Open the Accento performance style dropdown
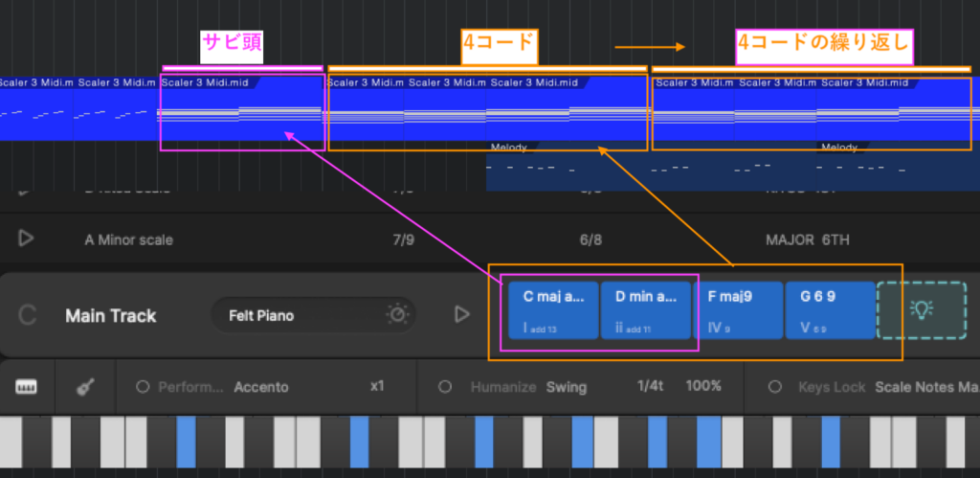The image size is (980, 478). coord(261,387)
